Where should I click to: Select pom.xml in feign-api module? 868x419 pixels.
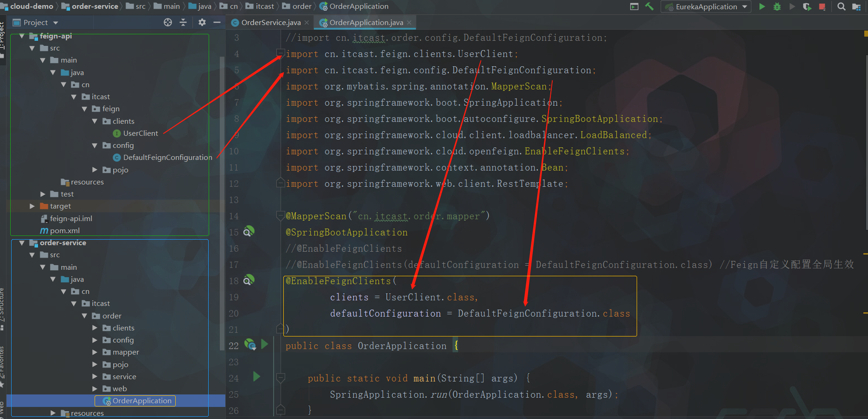pos(65,231)
